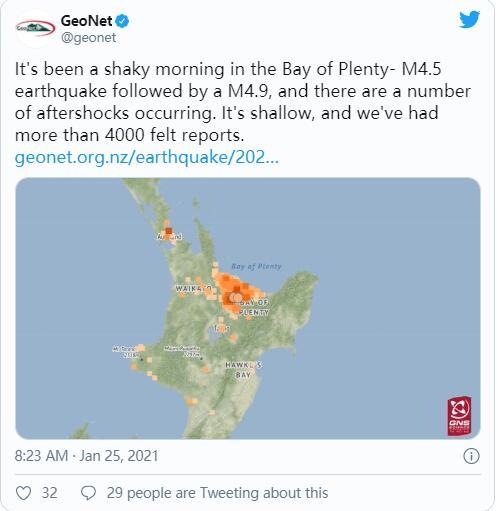
Task: Open the GeoNet profile avatar
Action: [36, 28]
